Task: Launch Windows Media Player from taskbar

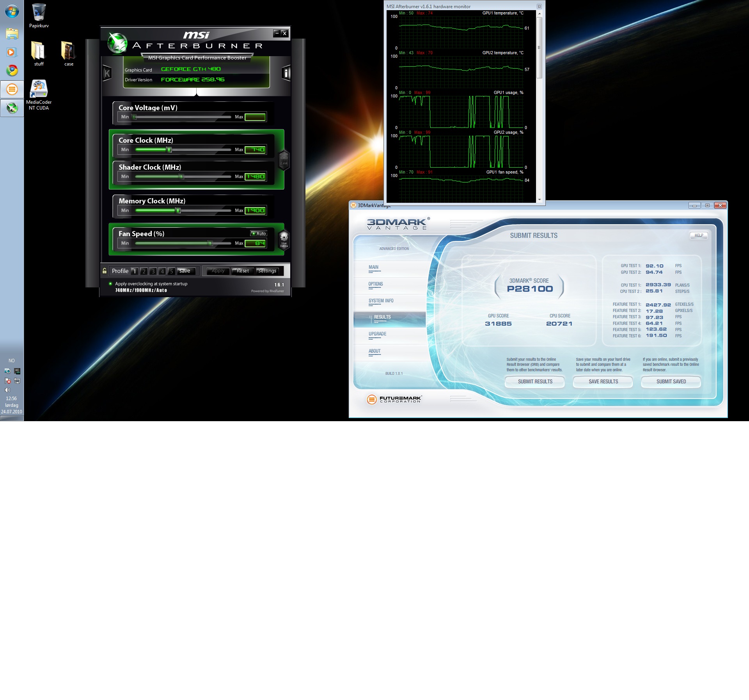Action: pos(12,52)
